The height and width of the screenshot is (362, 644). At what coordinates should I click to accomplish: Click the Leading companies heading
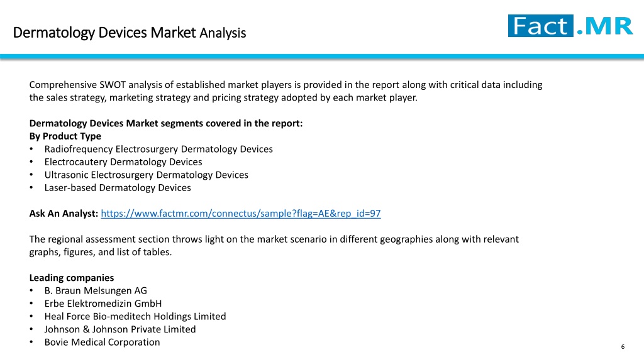coord(72,278)
